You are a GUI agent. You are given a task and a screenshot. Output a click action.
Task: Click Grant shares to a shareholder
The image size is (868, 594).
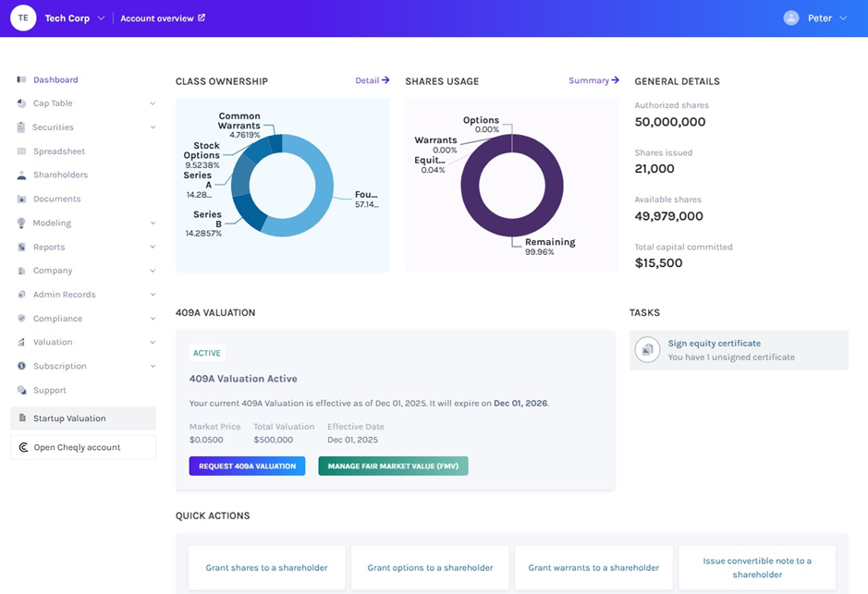pyautogui.click(x=266, y=567)
